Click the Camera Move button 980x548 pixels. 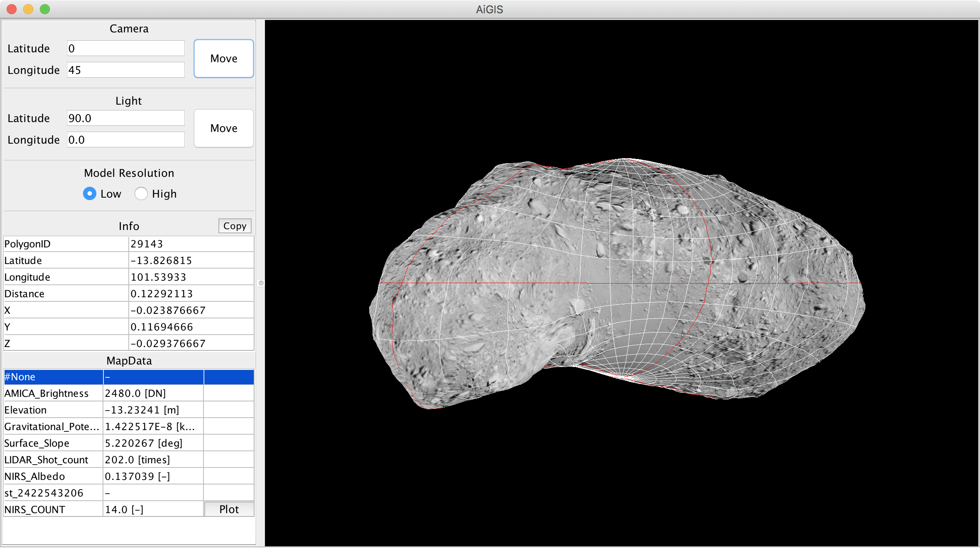point(223,59)
